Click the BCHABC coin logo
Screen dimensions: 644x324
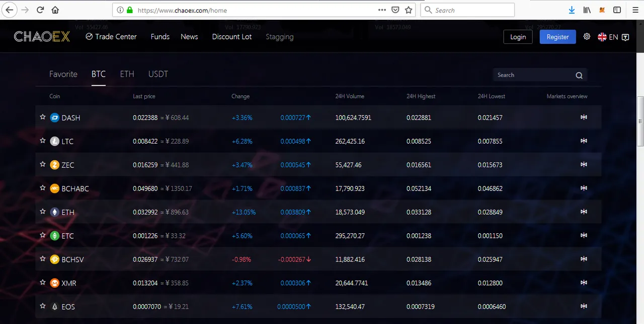click(x=55, y=188)
